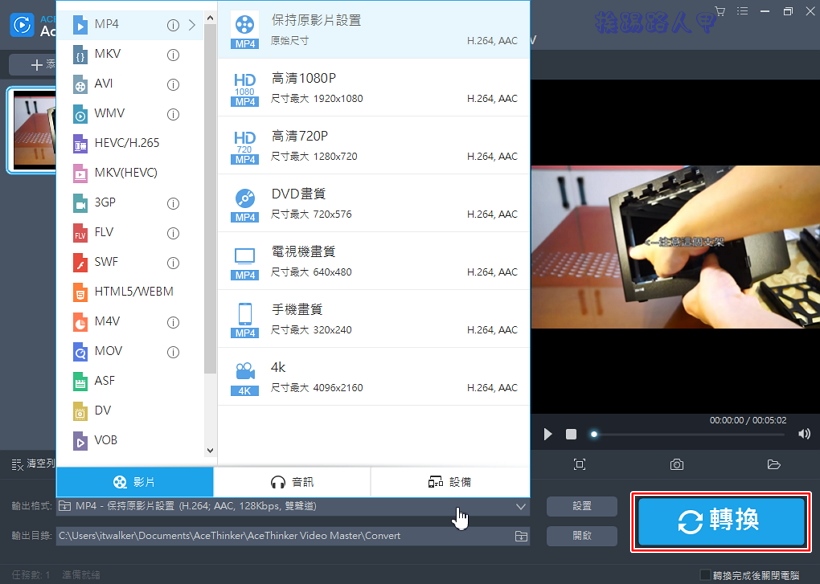Click the info icon beside FLV format
Viewport: 820px width, 584px height.
click(173, 233)
